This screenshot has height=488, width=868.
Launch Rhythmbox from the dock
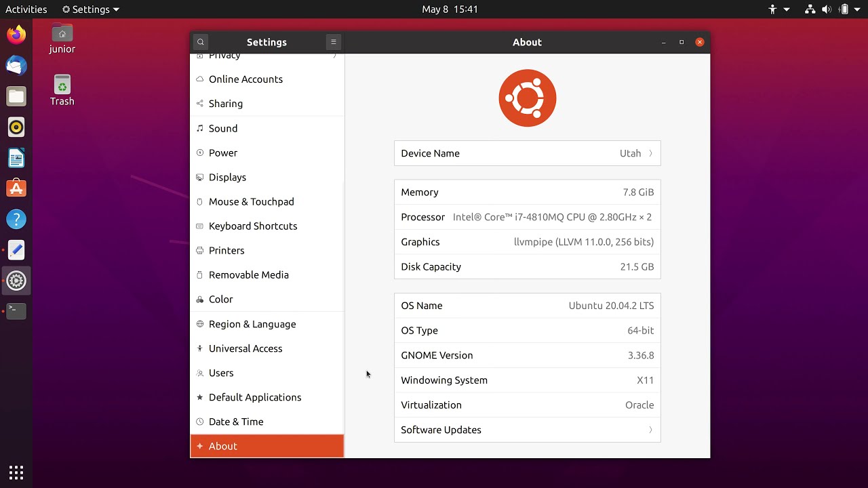click(x=16, y=127)
